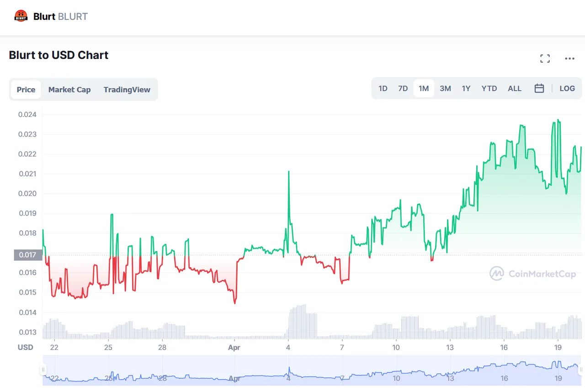Click the Blurt to USD Chart heading
This screenshot has width=585, height=392.
[58, 55]
